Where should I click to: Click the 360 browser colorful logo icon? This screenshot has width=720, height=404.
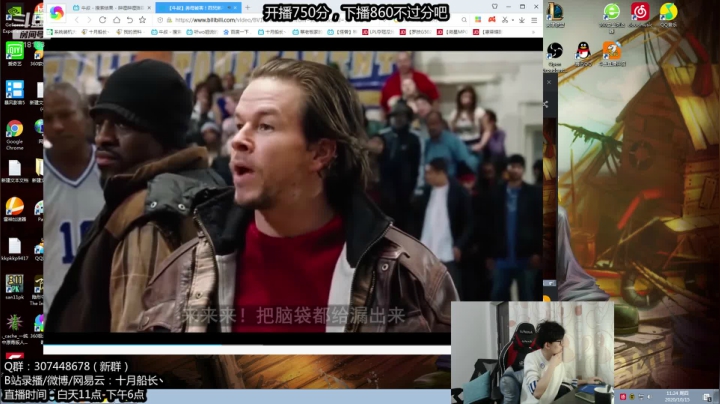56,12
